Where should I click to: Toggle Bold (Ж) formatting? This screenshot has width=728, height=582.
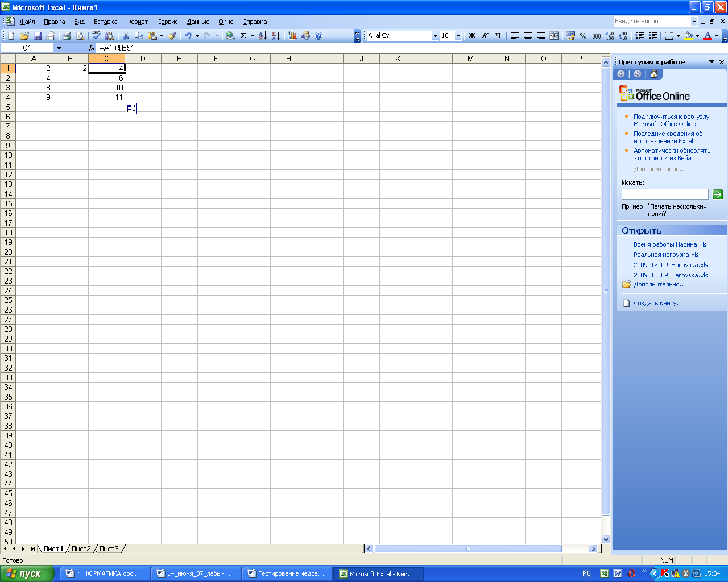pos(471,36)
